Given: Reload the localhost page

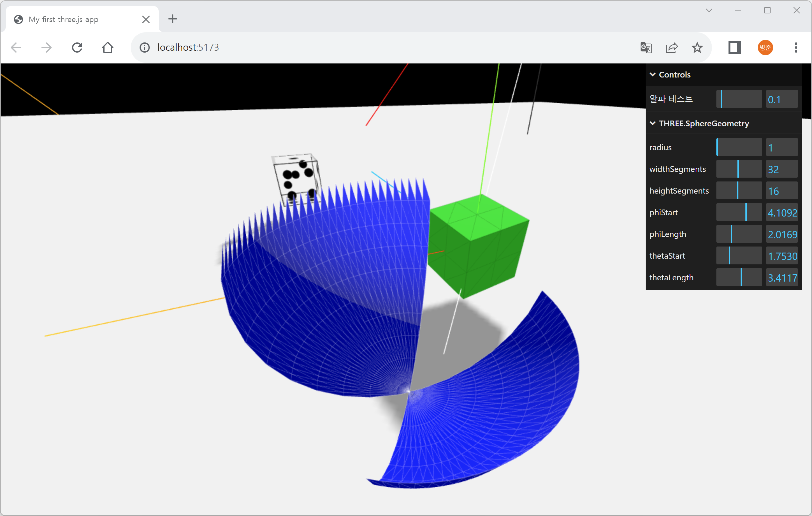Looking at the screenshot, I should [x=77, y=48].
